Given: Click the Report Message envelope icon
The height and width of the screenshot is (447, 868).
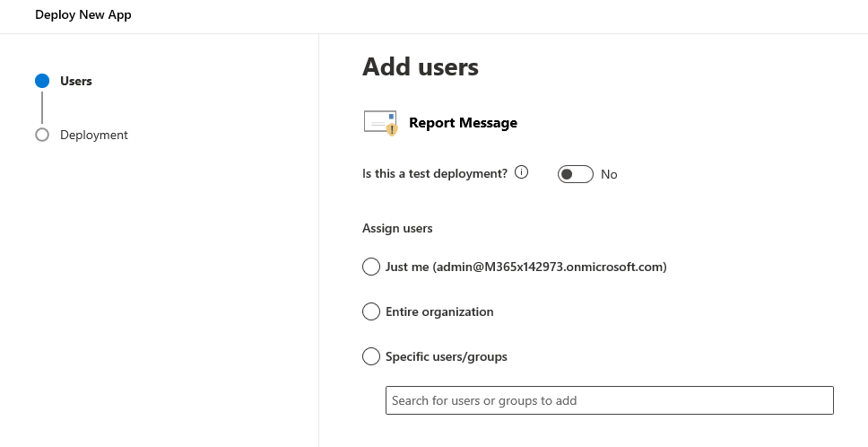Looking at the screenshot, I should pos(380,123).
